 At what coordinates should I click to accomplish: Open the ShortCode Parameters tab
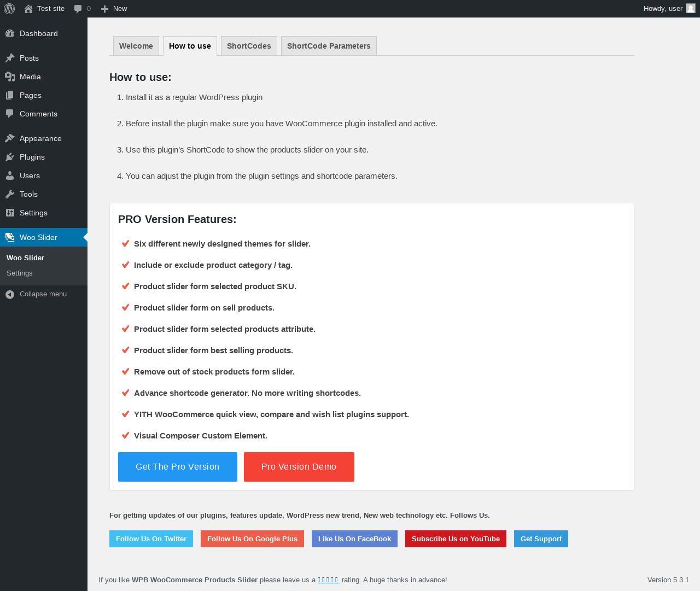(329, 46)
